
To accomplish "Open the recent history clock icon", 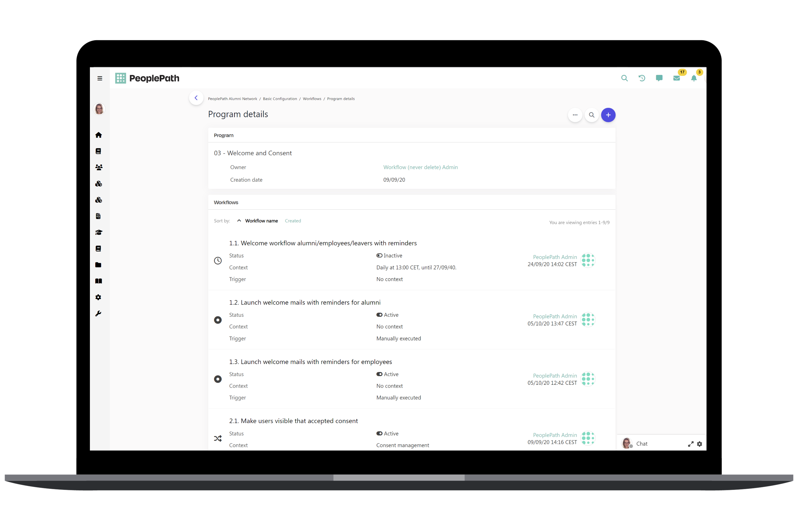I will point(641,78).
